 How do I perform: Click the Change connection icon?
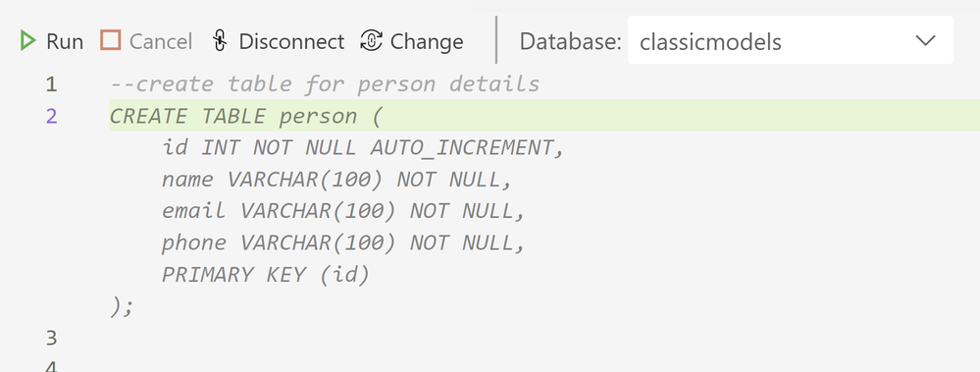tap(371, 41)
